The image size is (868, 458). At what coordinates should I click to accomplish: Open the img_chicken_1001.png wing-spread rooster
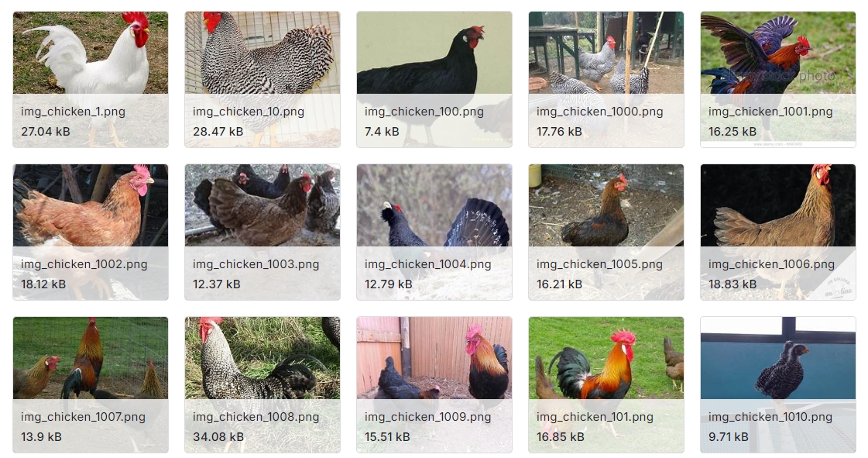click(777, 79)
